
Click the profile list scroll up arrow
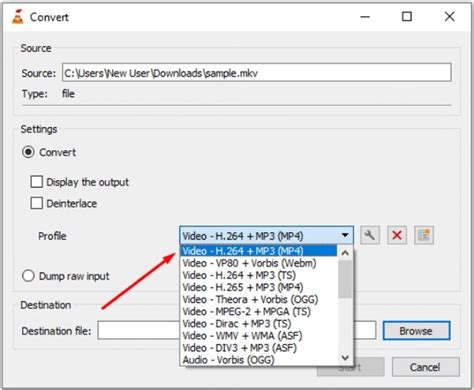pos(345,253)
